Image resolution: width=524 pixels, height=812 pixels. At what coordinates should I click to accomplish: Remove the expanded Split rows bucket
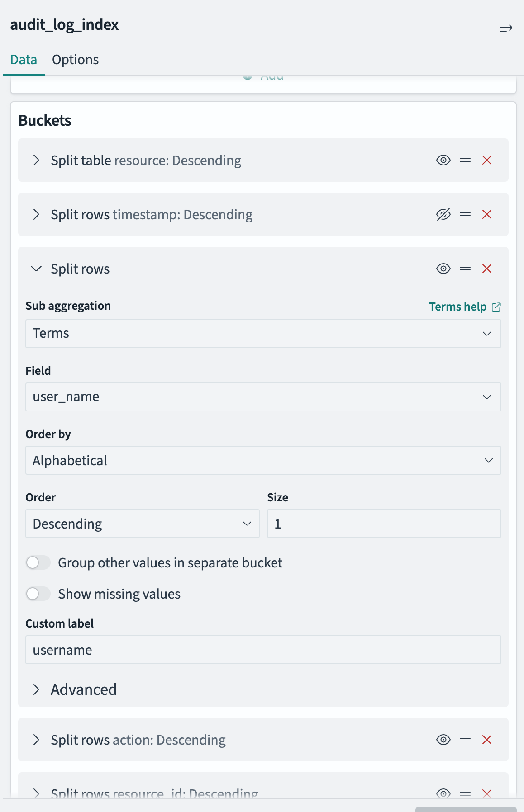click(x=487, y=269)
